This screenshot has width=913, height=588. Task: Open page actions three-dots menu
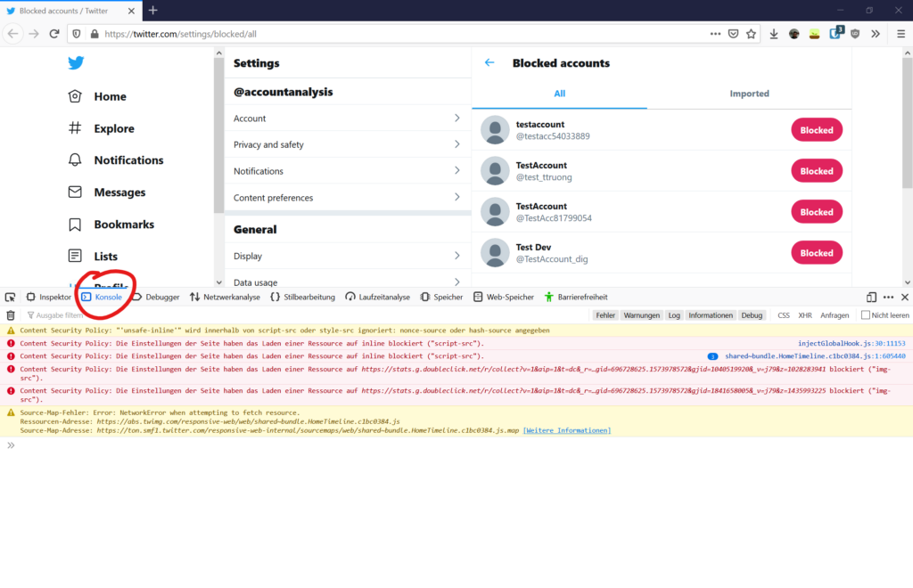click(x=716, y=34)
